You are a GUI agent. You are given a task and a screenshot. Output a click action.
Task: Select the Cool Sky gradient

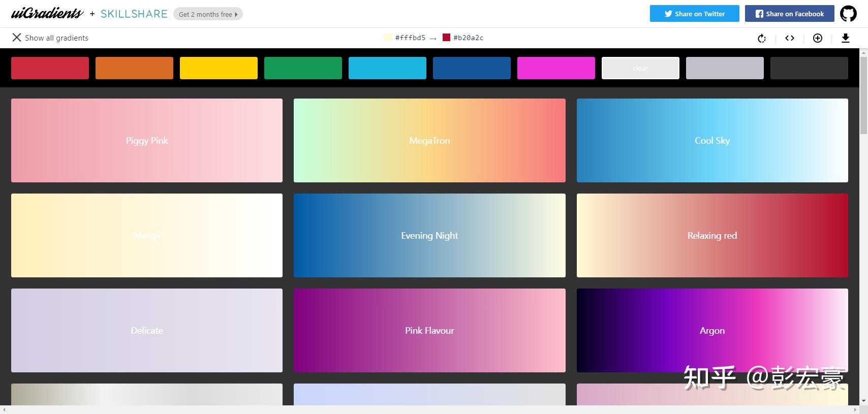712,140
